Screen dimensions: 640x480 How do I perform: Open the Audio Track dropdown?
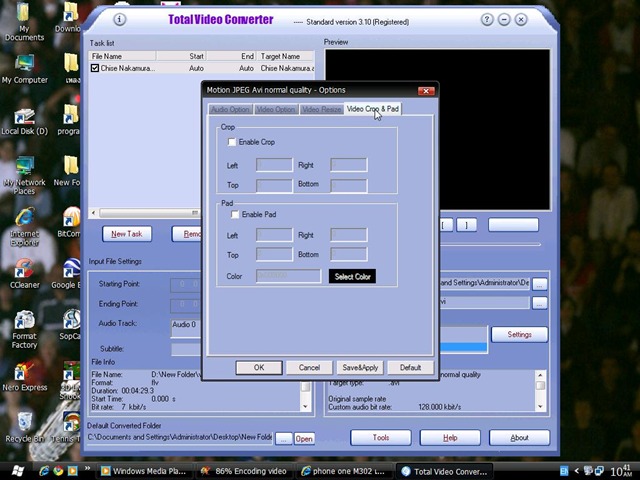click(x=186, y=328)
